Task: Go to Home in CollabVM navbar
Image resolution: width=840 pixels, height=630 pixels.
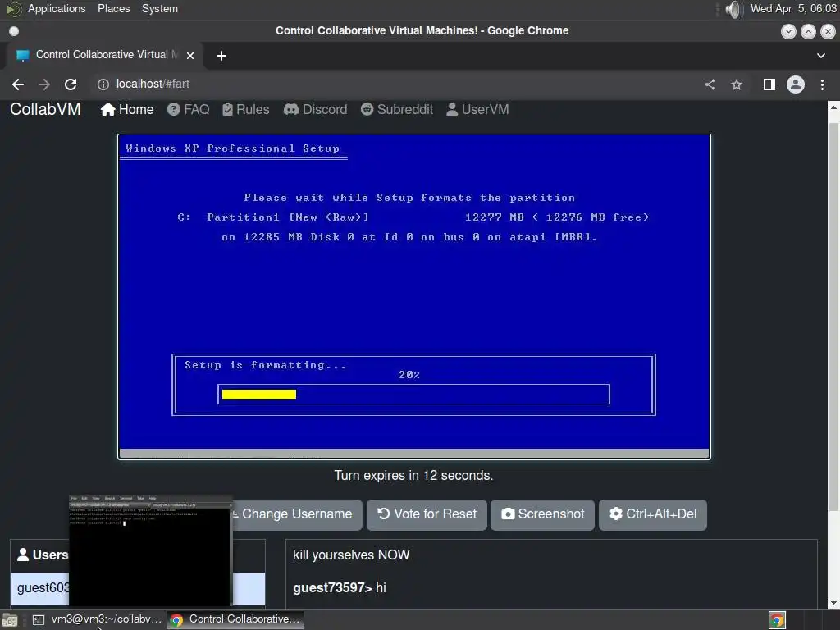Action: 127,109
